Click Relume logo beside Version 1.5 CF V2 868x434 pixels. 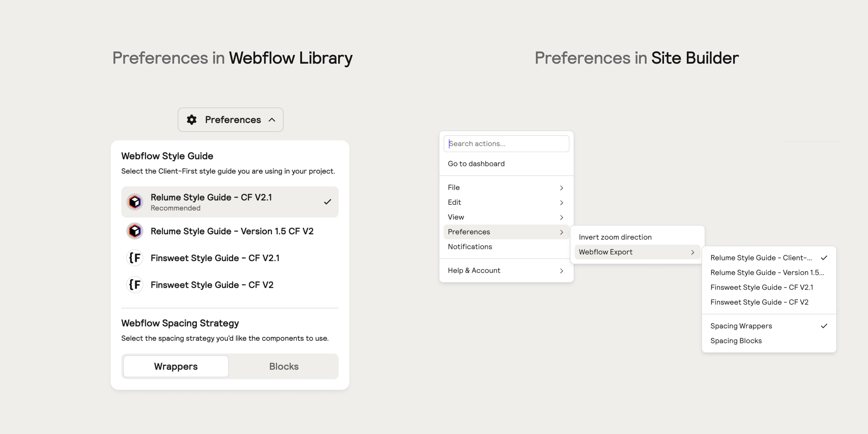[135, 231]
